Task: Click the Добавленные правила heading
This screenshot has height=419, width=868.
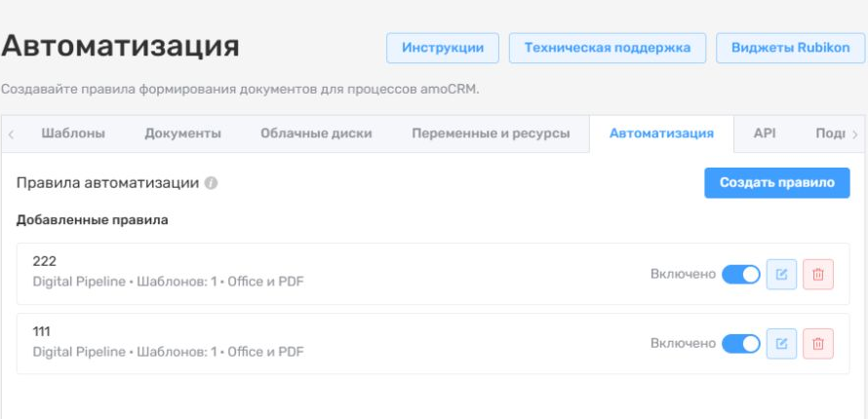Action: coord(93,220)
